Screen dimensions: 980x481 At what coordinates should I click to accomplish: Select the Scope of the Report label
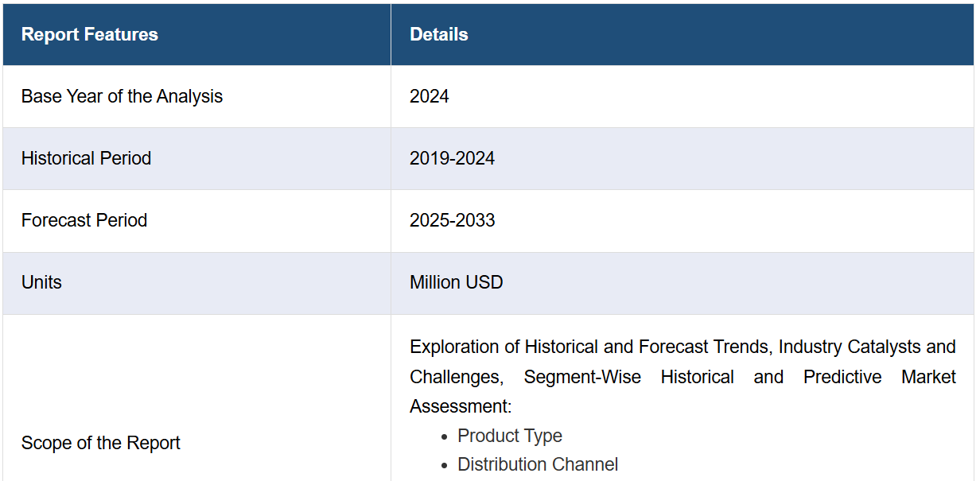point(101,443)
